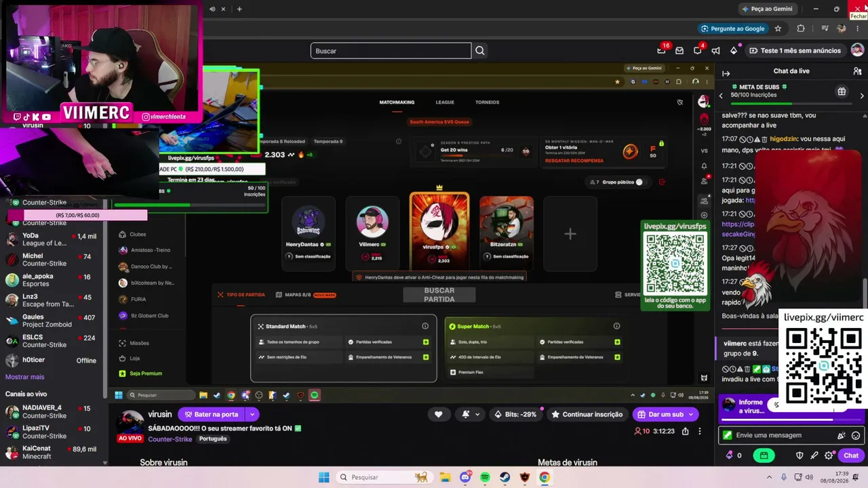
Task: Go to previous goal with left chevron
Action: pos(721,96)
